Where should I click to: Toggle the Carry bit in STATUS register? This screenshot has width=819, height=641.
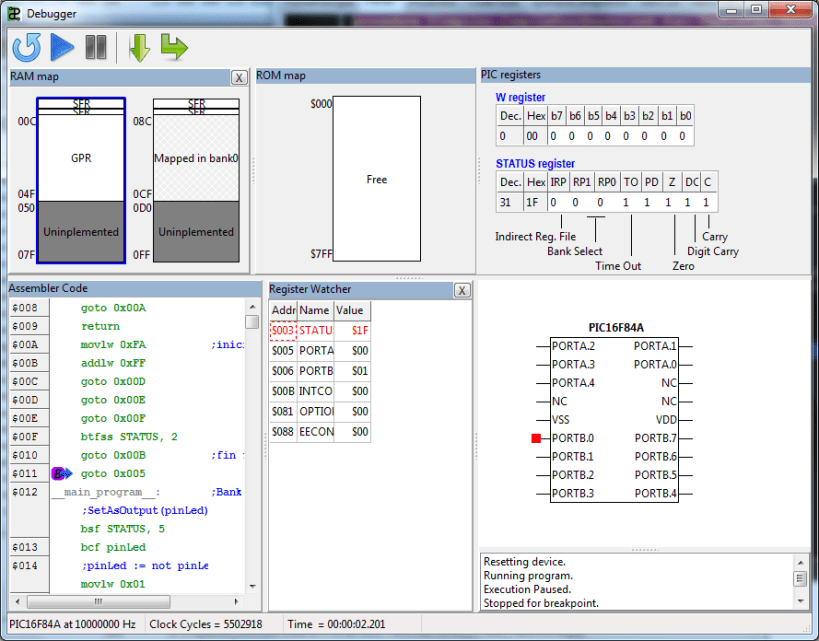[x=708, y=202]
